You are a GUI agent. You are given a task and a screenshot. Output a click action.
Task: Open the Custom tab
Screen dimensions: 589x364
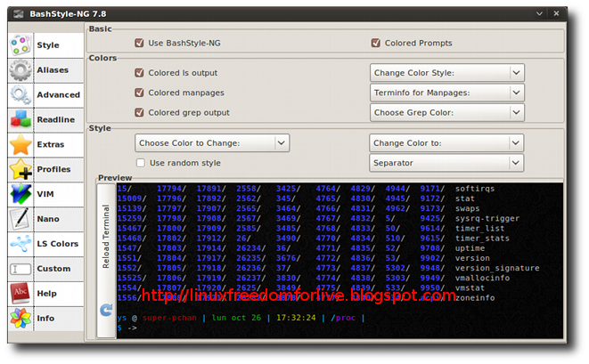click(x=45, y=269)
